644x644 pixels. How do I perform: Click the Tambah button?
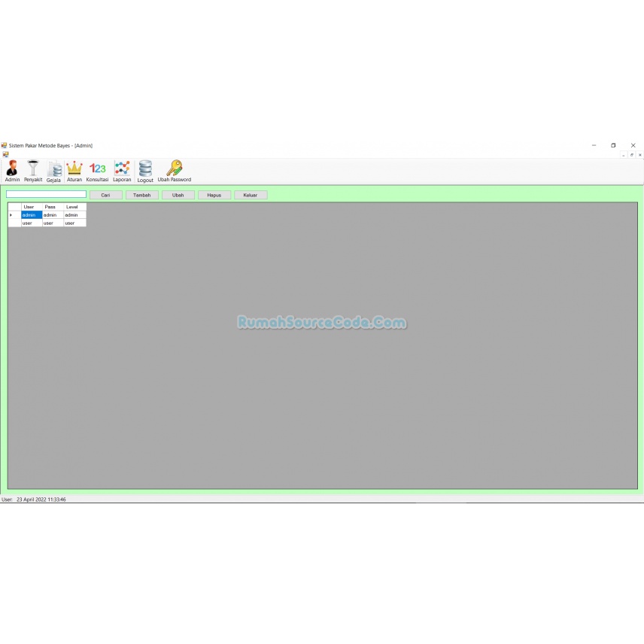(x=142, y=195)
